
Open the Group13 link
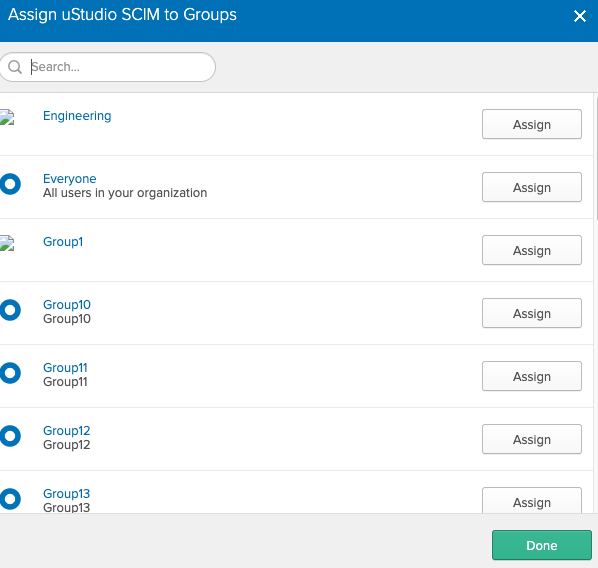pos(66,493)
